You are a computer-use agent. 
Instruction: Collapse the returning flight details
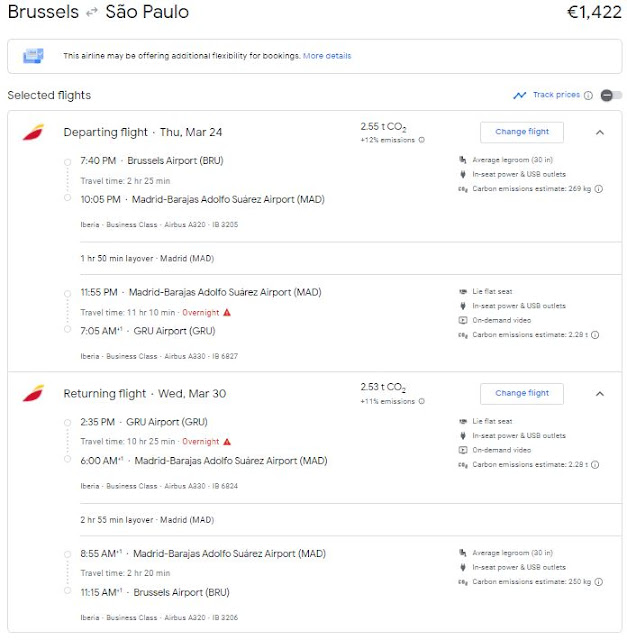tap(599, 393)
